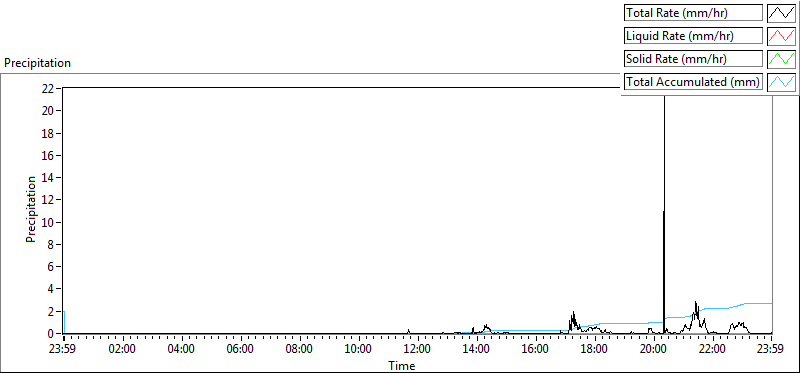Image resolution: width=800 pixels, height=373 pixels.
Task: Click the Time axis label
Action: point(402,365)
